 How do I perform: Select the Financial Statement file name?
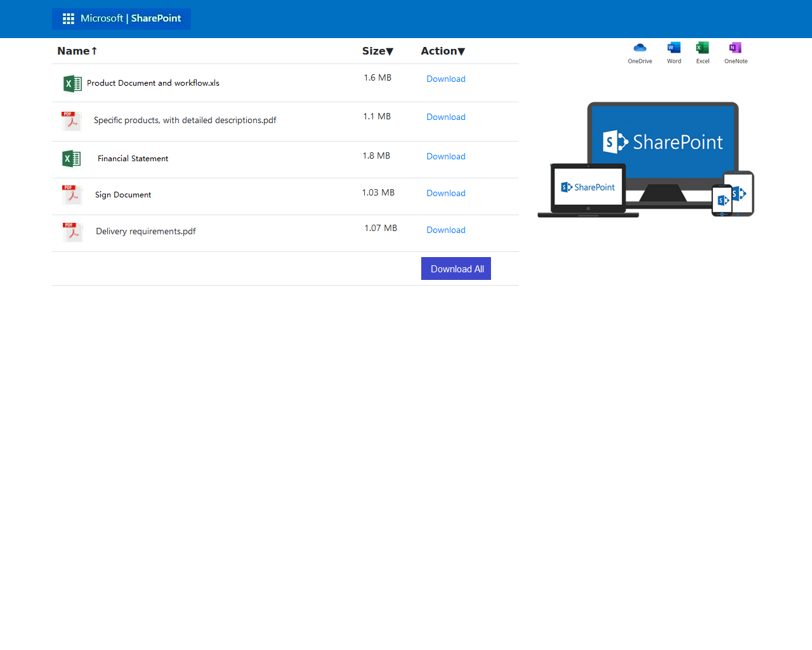(133, 159)
